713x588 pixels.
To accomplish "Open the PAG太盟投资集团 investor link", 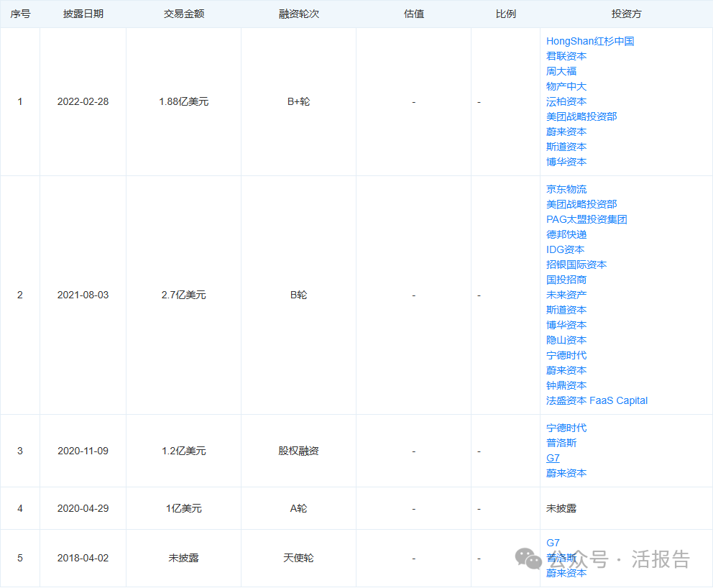I will click(x=586, y=219).
